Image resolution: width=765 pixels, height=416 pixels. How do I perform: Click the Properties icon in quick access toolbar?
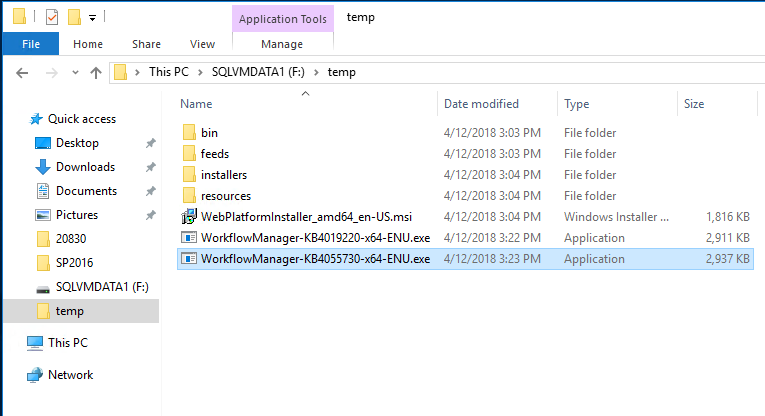52,17
